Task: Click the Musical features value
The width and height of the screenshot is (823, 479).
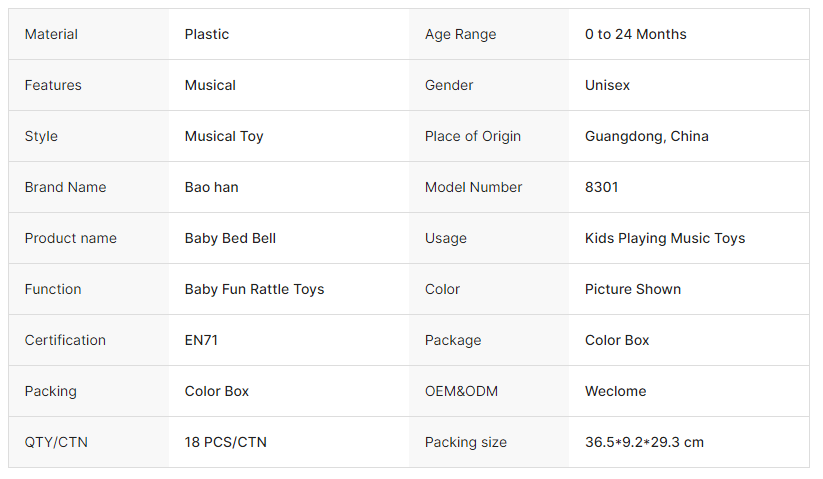Action: (210, 85)
